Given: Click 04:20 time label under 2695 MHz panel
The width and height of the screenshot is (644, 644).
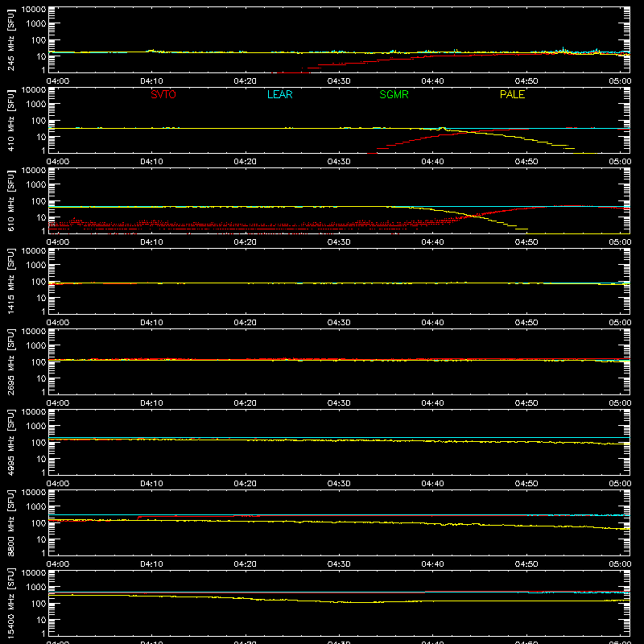Looking at the screenshot, I should click(x=246, y=403).
